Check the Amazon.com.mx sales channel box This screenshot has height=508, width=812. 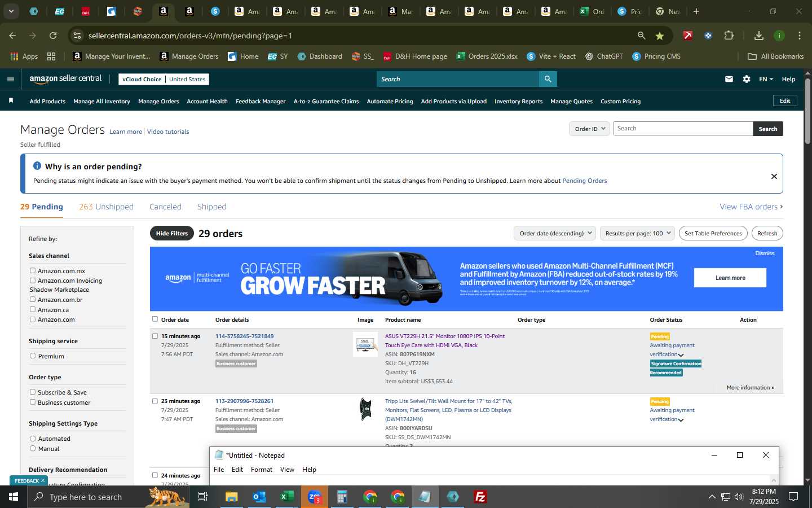tap(33, 271)
